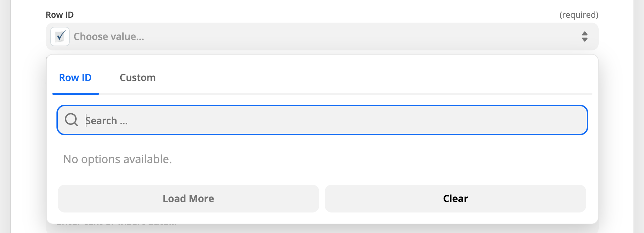Image resolution: width=644 pixels, height=233 pixels.
Task: Switch to the Custom tab
Action: [x=138, y=78]
